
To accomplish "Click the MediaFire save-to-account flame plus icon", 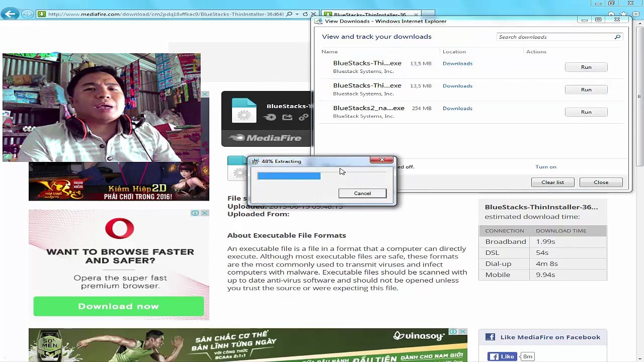I will (x=270, y=117).
